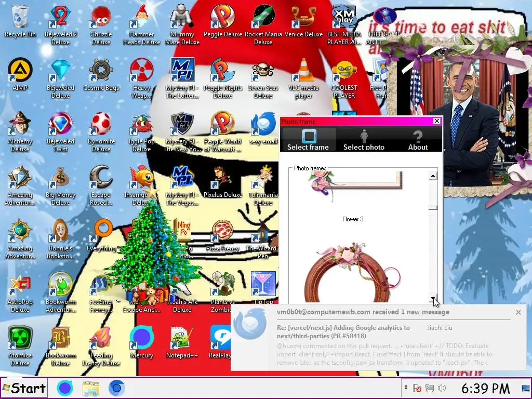Open Notepad++ desktop shortcut
The image size is (532, 399).
(182, 342)
